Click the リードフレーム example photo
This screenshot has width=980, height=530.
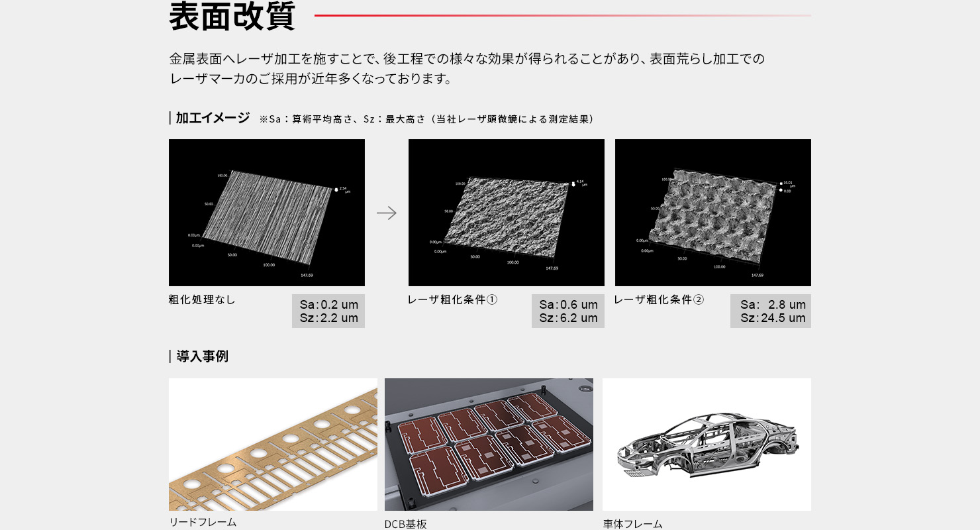pyautogui.click(x=273, y=444)
